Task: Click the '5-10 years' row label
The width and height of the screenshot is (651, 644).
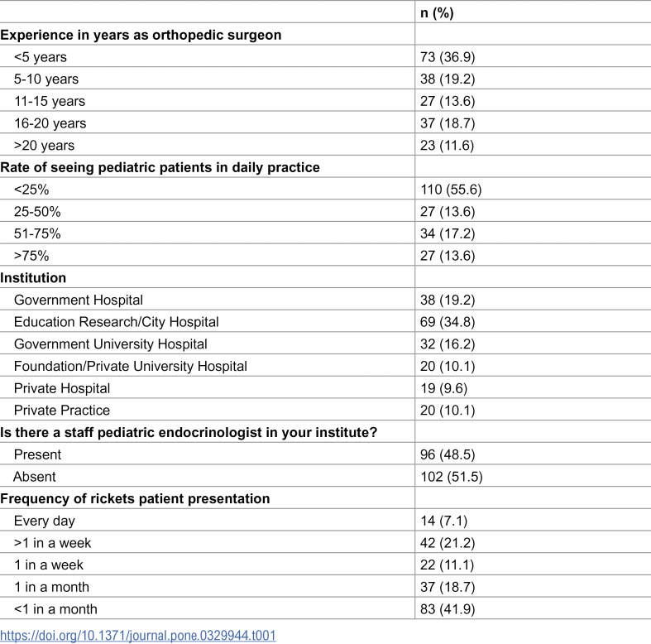Action: point(46,79)
